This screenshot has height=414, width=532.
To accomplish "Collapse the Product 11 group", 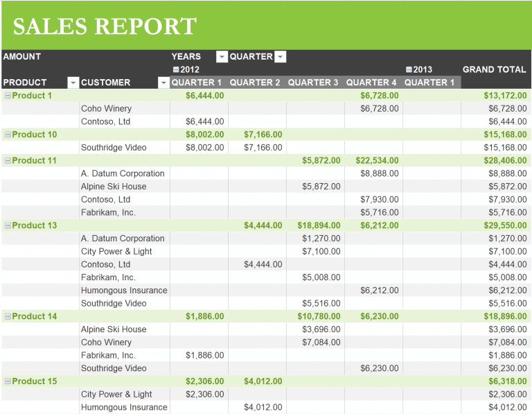I will (8, 161).
